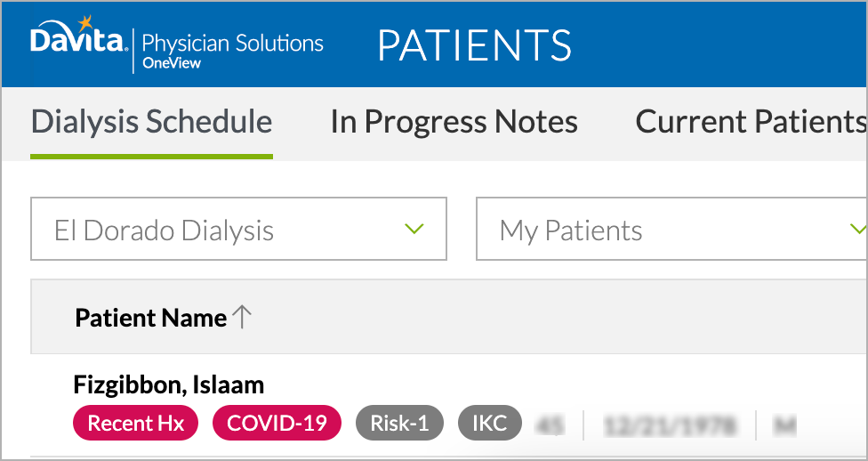Select the Recent Hx badge
Screen dimensions: 868x461
pos(135,423)
